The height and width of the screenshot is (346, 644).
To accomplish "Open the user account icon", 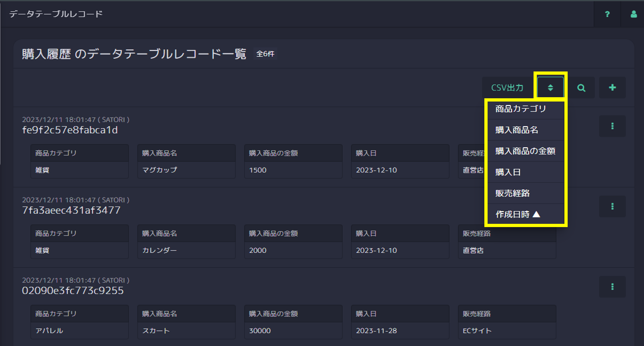I will (x=634, y=14).
